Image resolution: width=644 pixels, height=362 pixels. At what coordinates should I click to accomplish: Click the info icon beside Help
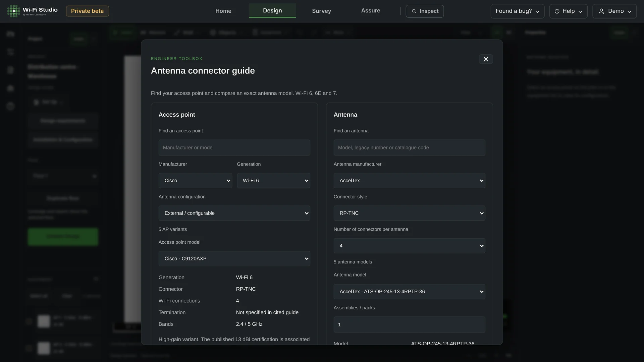557,11
